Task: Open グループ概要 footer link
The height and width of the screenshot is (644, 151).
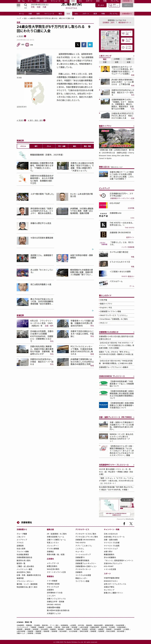Action: point(22,534)
